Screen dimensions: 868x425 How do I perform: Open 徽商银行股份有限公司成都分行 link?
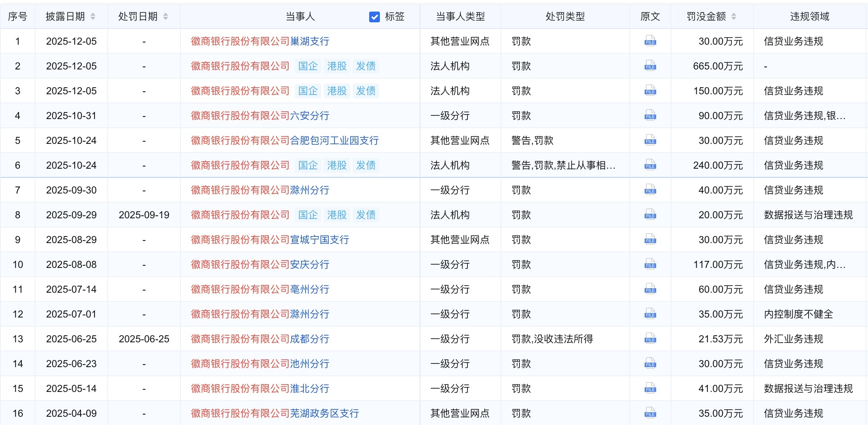coord(260,339)
